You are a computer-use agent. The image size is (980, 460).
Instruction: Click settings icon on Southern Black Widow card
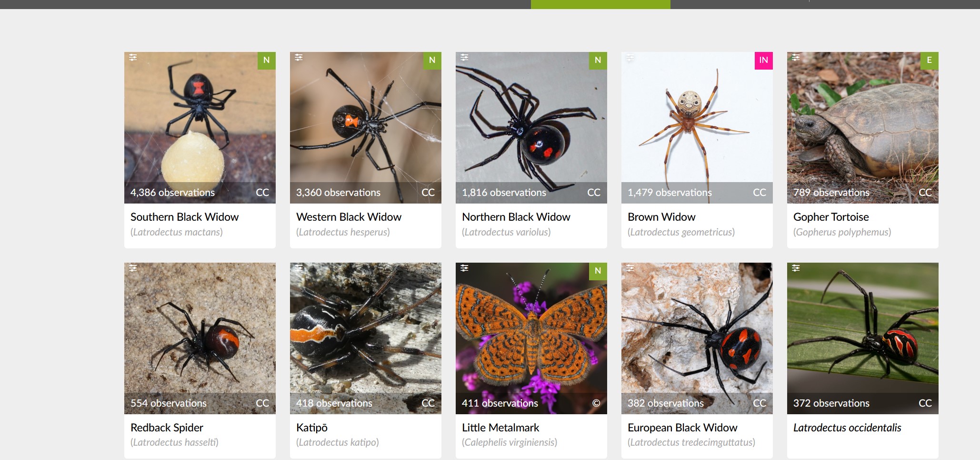(x=133, y=57)
